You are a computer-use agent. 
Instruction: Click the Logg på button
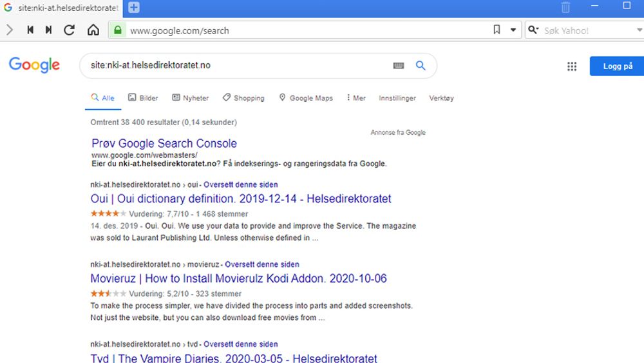click(617, 66)
